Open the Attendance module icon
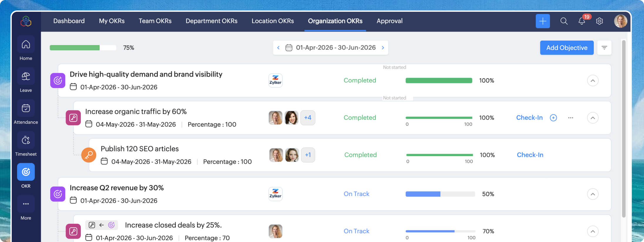 pyautogui.click(x=26, y=108)
